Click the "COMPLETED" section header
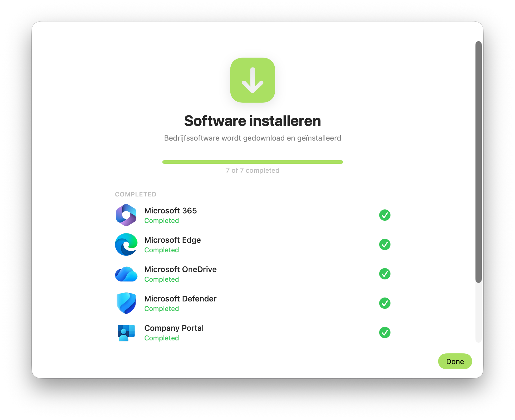The width and height of the screenshot is (515, 420). [x=136, y=194]
